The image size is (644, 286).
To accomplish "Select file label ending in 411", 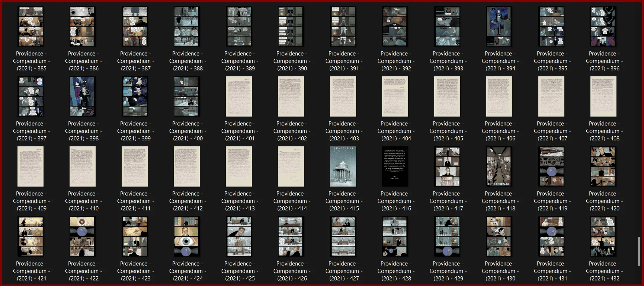I will pos(135,201).
